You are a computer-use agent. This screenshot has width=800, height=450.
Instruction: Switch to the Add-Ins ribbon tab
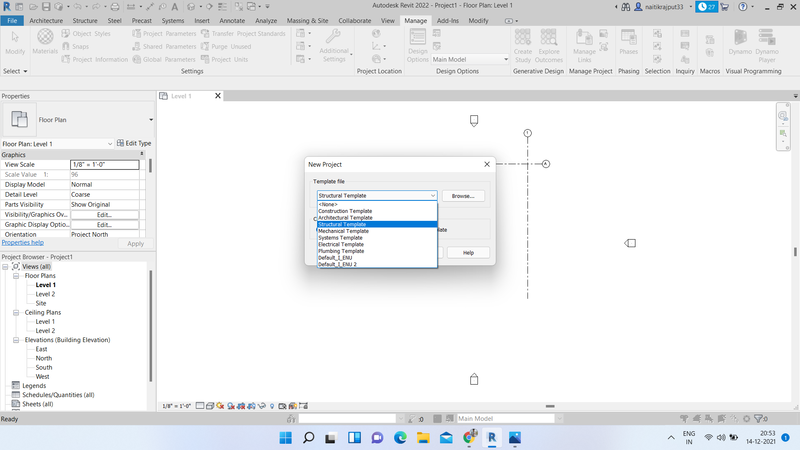(447, 20)
